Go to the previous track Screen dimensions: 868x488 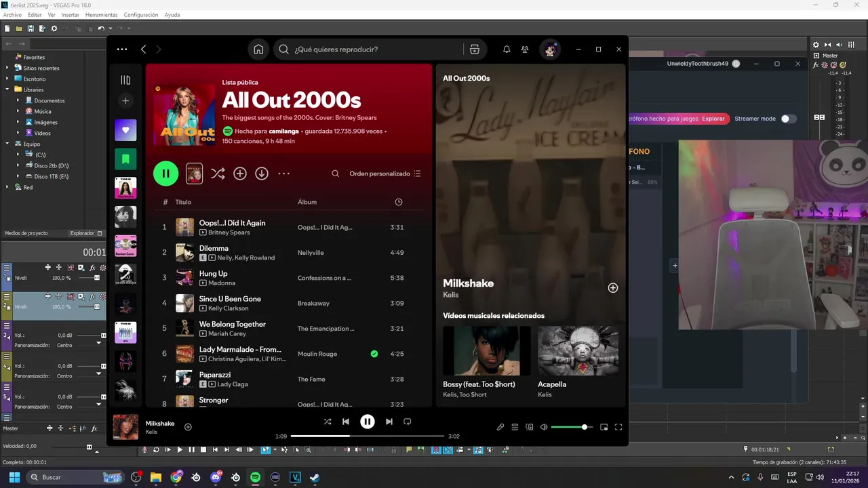(x=346, y=422)
